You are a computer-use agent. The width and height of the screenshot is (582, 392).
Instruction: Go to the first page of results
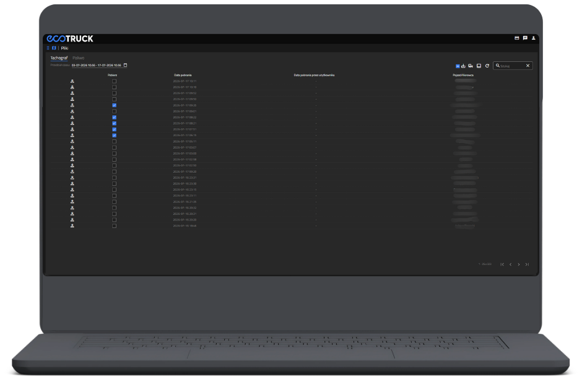[x=502, y=264]
